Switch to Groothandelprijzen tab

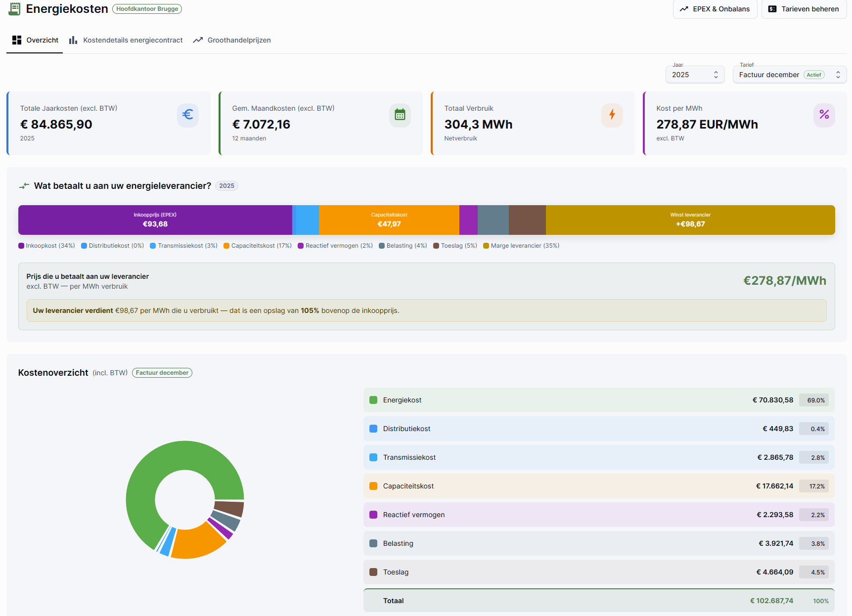[x=232, y=40]
